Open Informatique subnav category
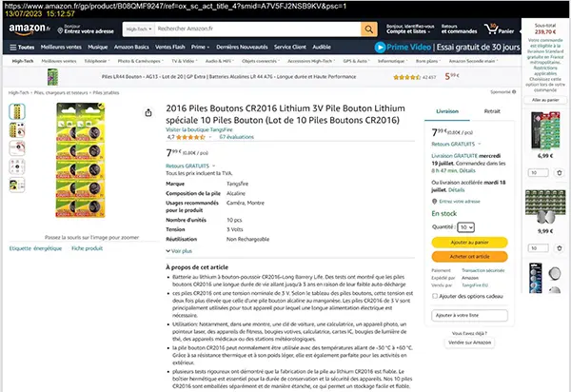The width and height of the screenshot is (571, 392). [392, 61]
